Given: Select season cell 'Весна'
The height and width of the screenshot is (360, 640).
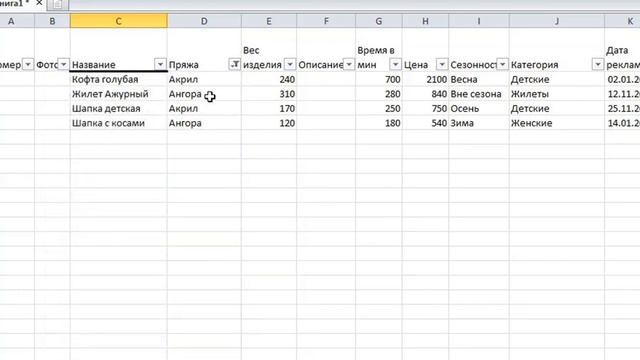Looking at the screenshot, I should click(x=479, y=79).
